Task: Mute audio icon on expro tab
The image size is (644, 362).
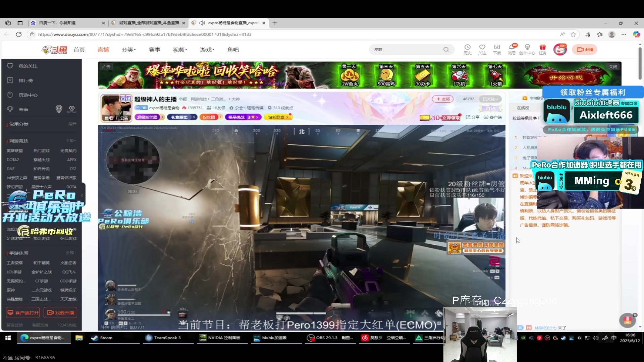Action: coord(202,23)
